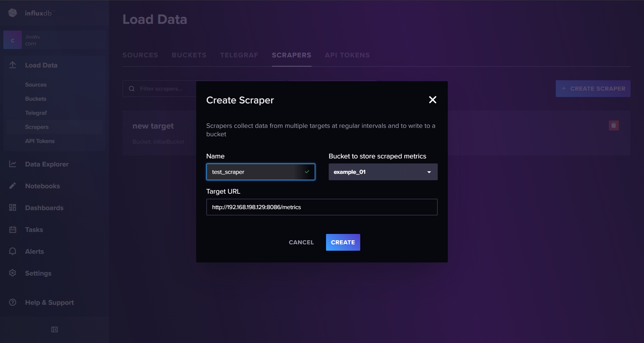Viewport: 644px width, 343px height.
Task: Delete the 'new target' scraper trash icon
Action: coord(614,126)
